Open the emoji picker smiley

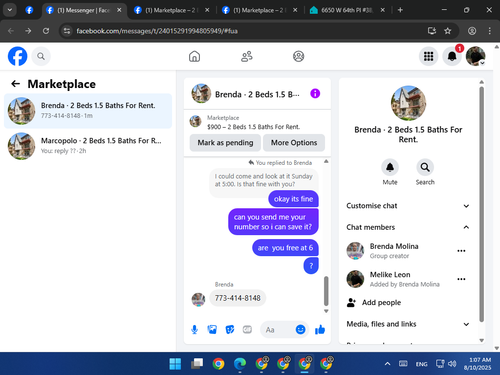[x=300, y=330]
